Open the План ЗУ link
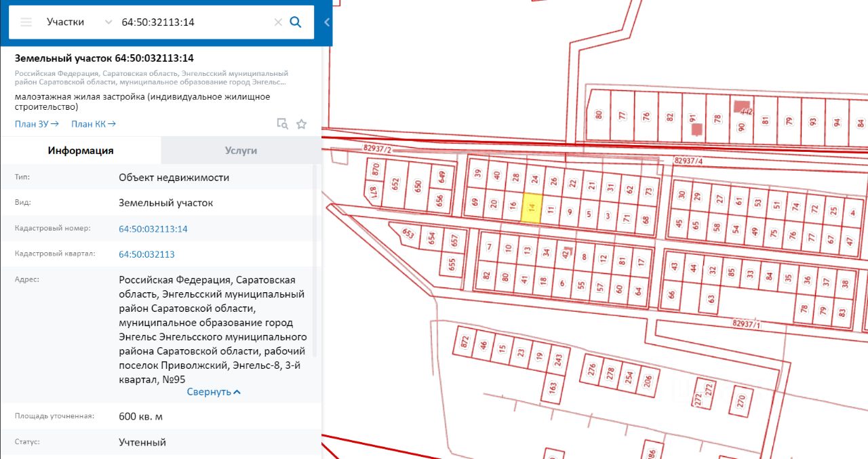This screenshot has height=459, width=868. click(x=37, y=123)
